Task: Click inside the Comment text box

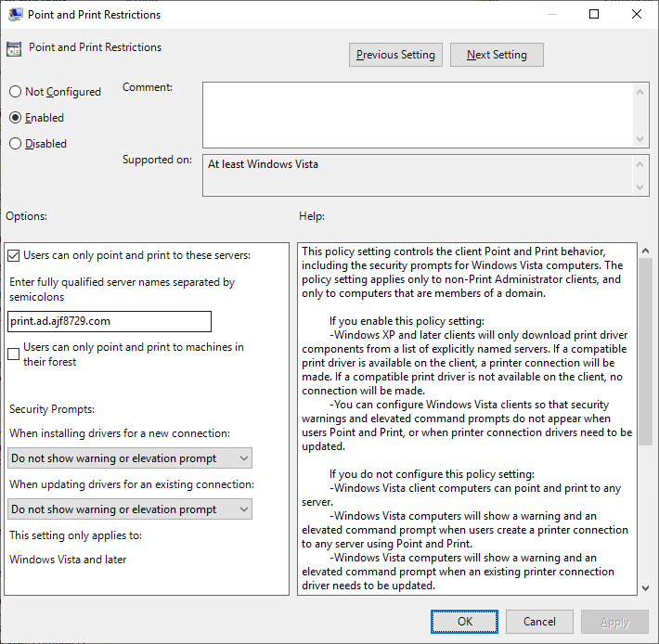Action: [418, 115]
